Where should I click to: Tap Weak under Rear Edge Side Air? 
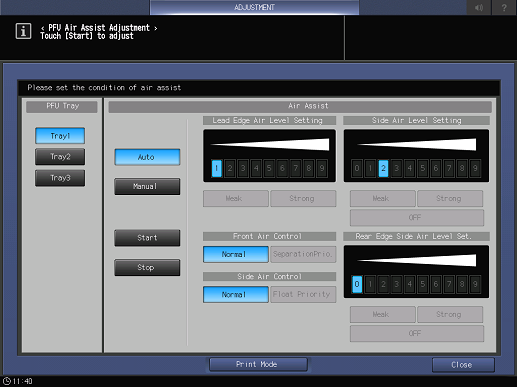click(383, 314)
